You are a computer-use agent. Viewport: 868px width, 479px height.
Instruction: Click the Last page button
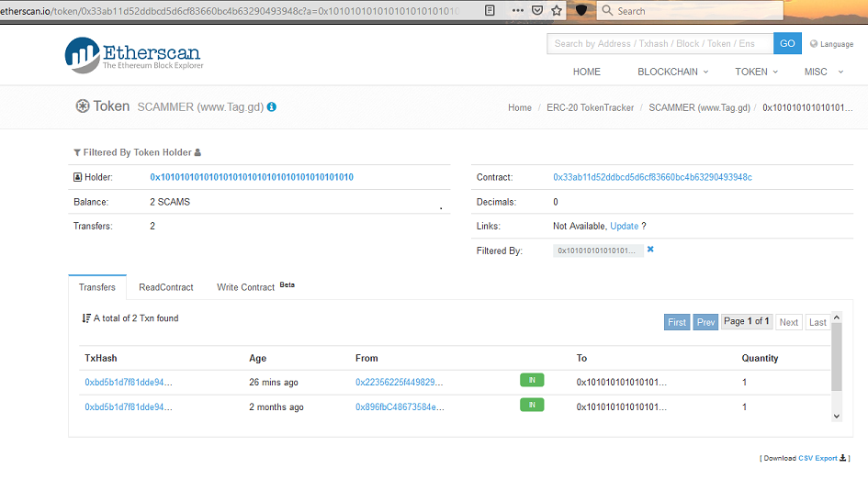click(x=817, y=322)
